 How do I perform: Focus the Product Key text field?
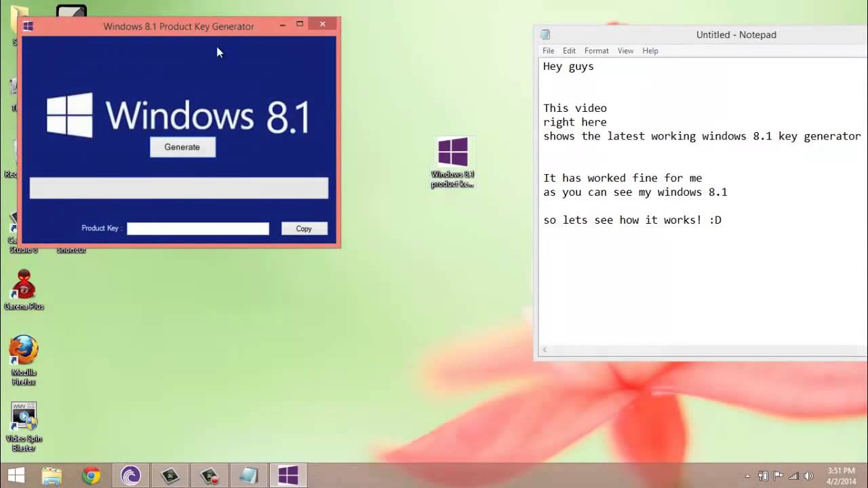[198, 228]
